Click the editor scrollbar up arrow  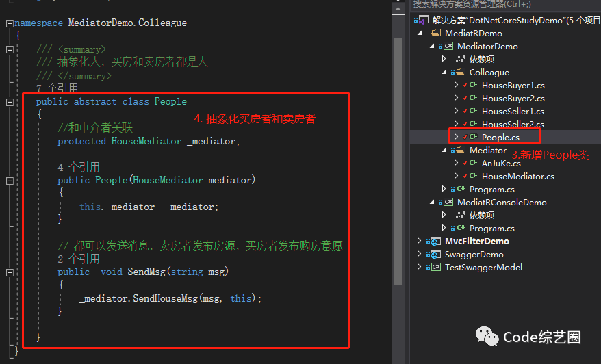[x=398, y=8]
